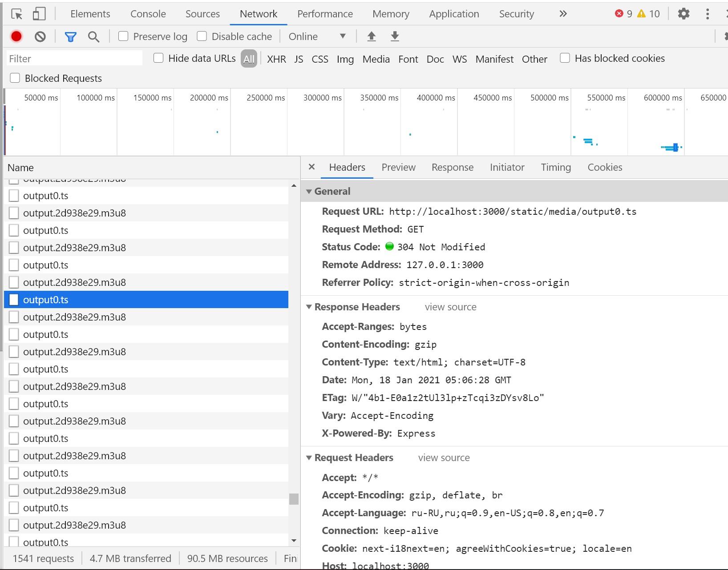Open the Security tab
Viewport: 728px width, 570px height.
tap(516, 14)
